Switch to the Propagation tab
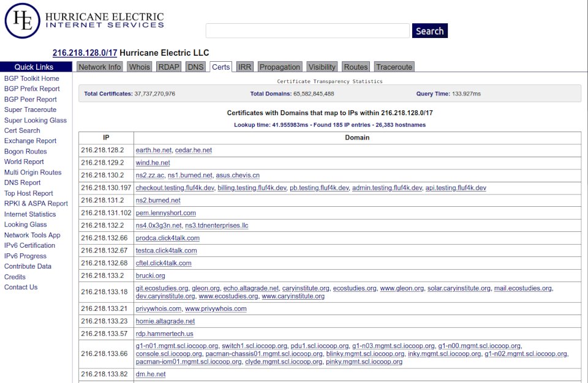Image resolution: width=588 pixels, height=383 pixels. tap(280, 67)
